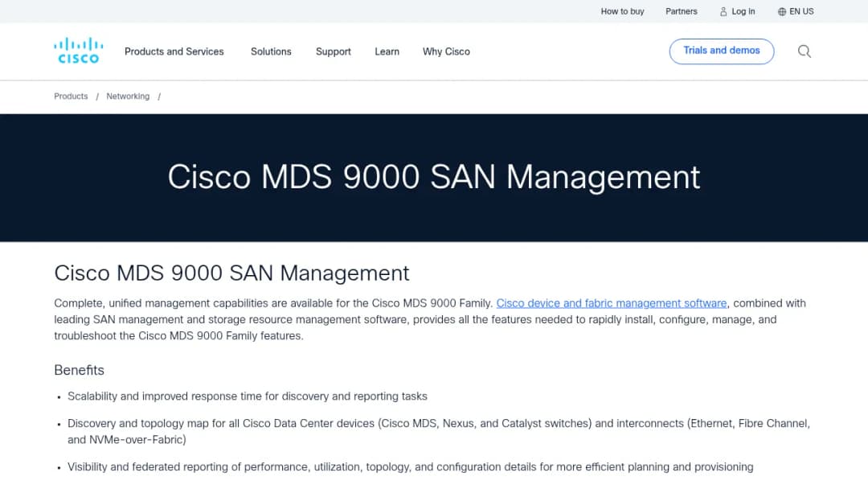The image size is (868, 489).
Task: Open the Why Cisco menu
Action: (x=446, y=51)
